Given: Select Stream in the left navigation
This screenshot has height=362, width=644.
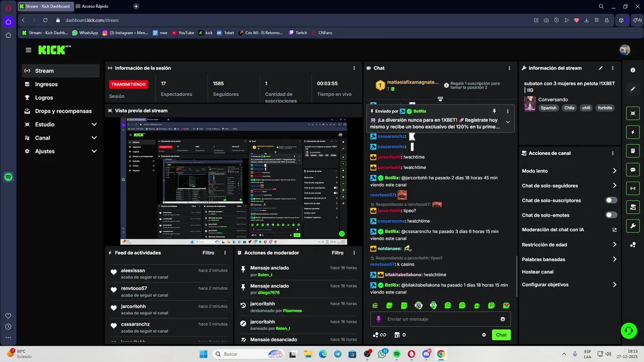Looking at the screenshot, I should (x=61, y=71).
